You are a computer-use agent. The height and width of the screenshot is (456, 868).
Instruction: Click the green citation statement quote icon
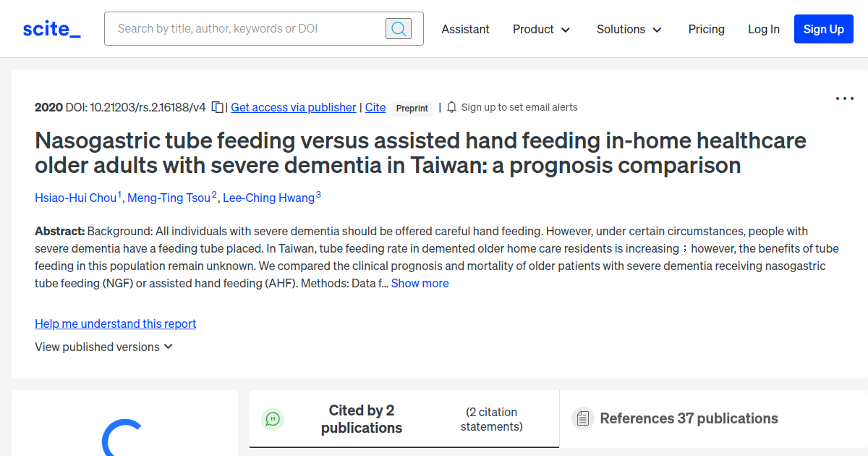click(x=273, y=418)
